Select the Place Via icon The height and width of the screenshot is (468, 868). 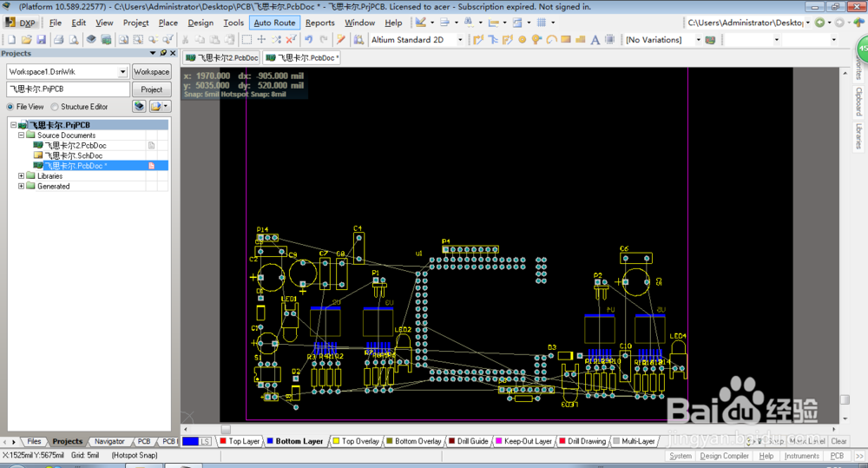(536, 40)
